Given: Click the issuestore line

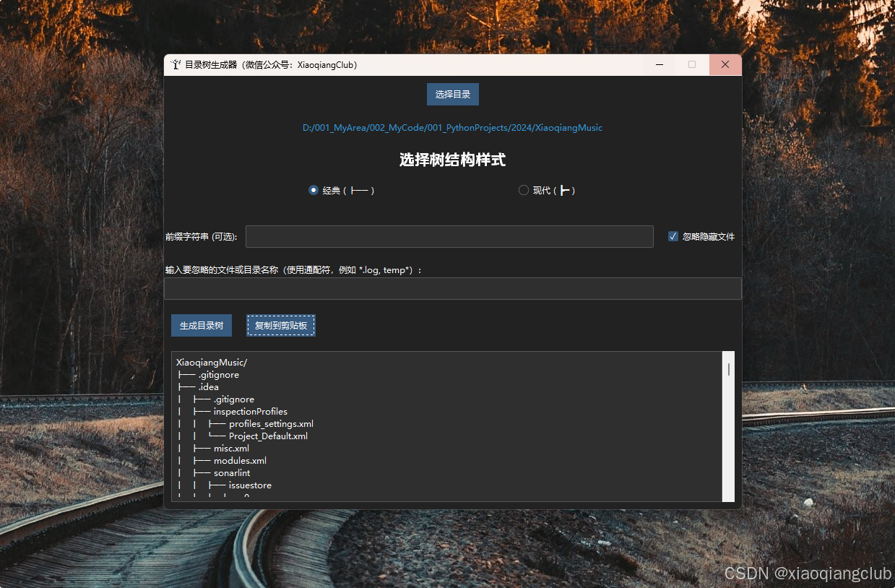Looking at the screenshot, I should tap(251, 485).
